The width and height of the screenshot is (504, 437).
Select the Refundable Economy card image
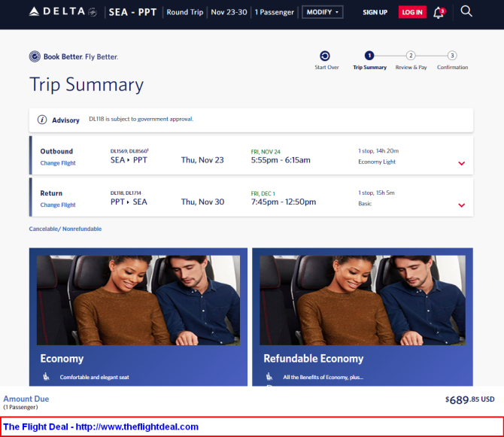[x=363, y=300]
